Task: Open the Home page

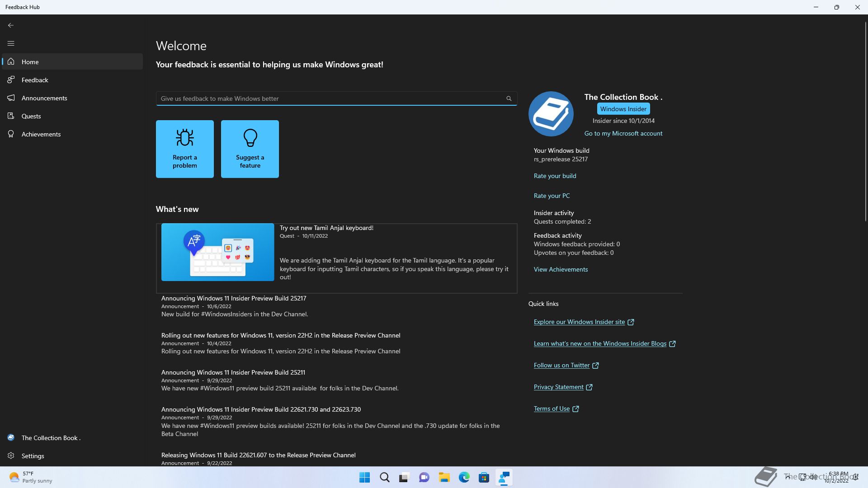Action: [72, 62]
